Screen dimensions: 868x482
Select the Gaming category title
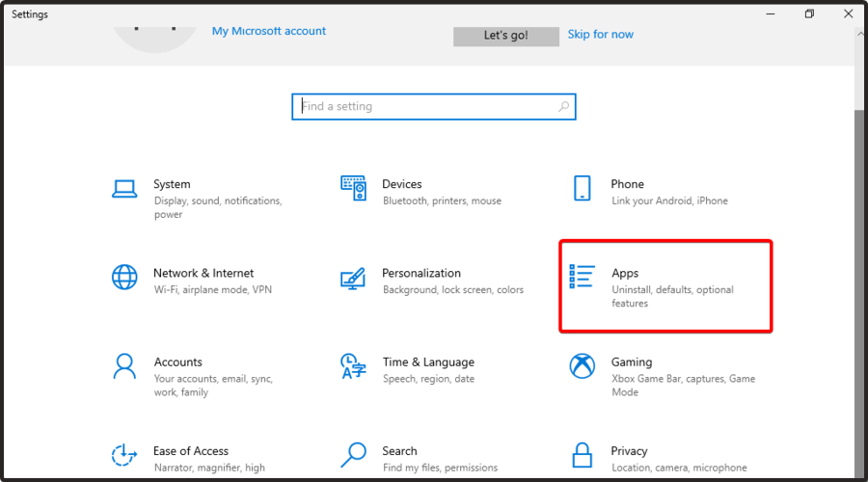pyautogui.click(x=632, y=361)
